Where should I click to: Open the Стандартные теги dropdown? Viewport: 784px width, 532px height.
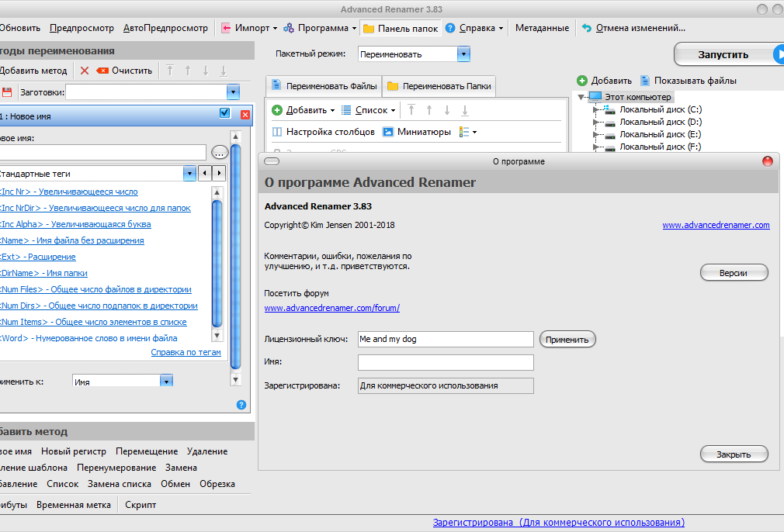[x=189, y=174]
